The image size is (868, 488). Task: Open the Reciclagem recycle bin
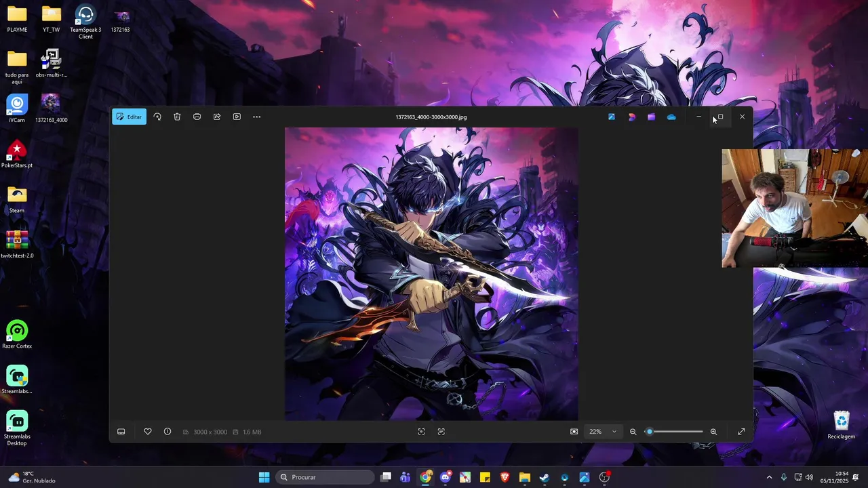point(842,425)
